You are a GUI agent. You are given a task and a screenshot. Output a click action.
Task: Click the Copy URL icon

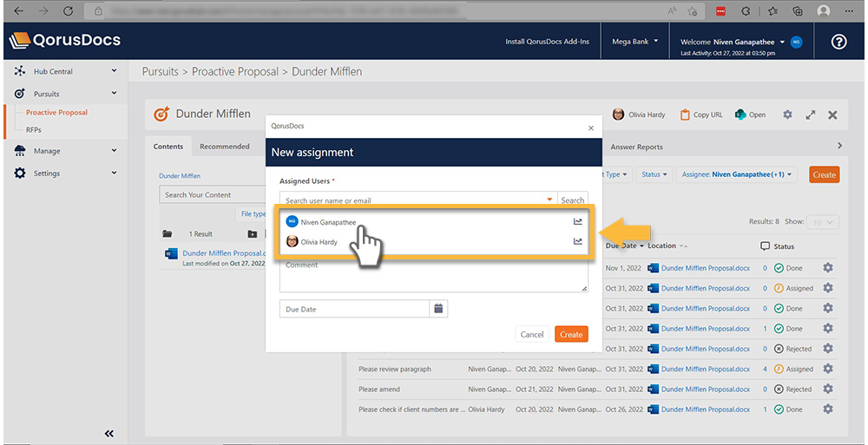coord(685,115)
